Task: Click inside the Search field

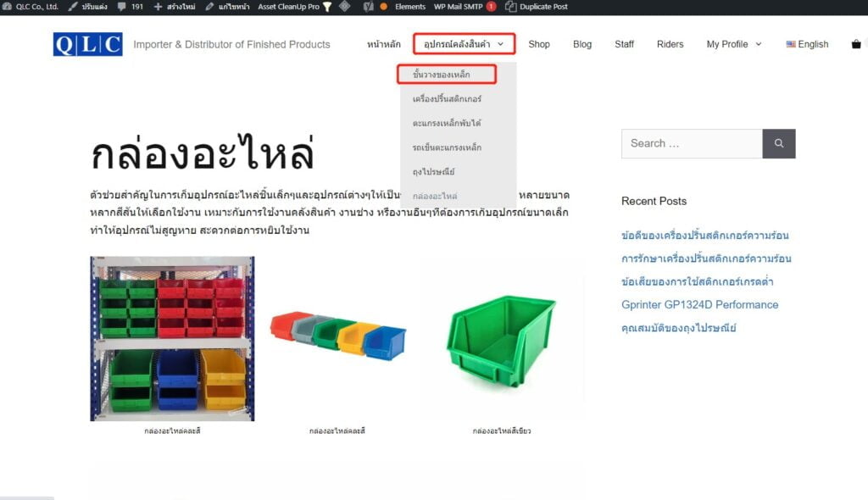Action: pyautogui.click(x=691, y=143)
